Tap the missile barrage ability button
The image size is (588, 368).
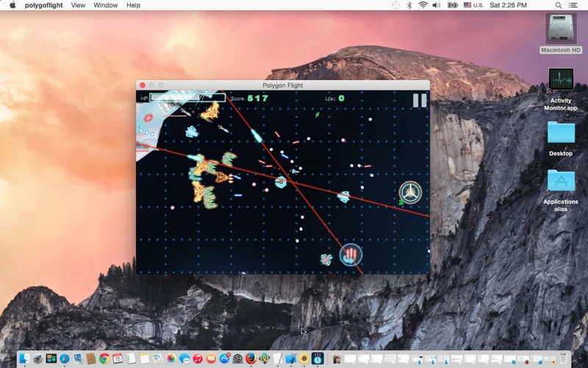tap(351, 255)
